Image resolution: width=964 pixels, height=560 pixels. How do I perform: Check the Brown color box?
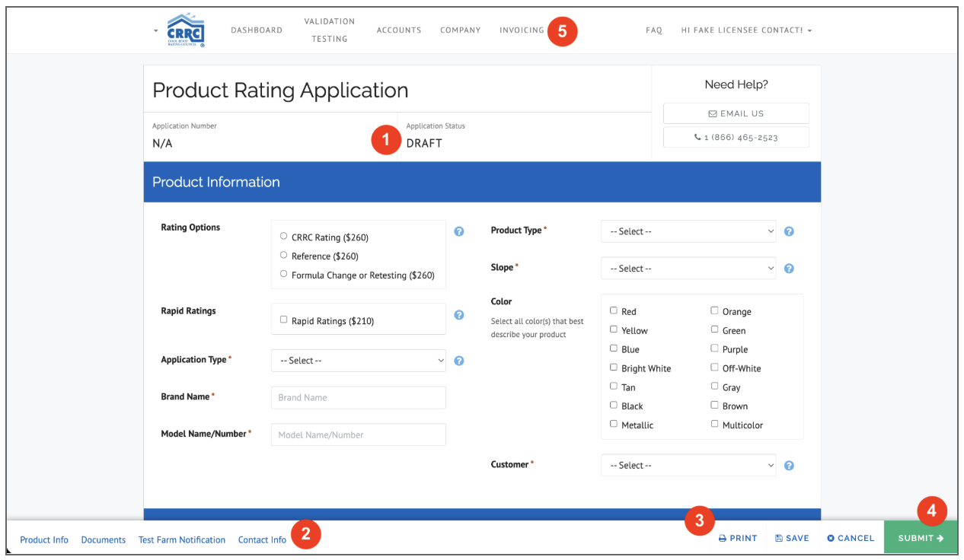pyautogui.click(x=714, y=405)
